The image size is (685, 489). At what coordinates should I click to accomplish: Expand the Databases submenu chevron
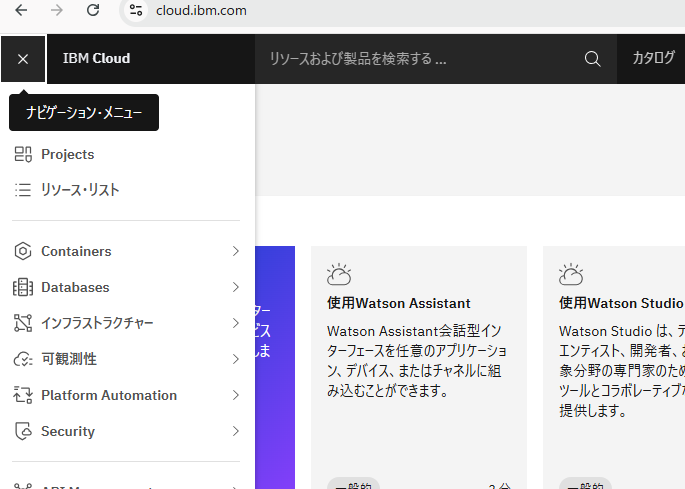tap(235, 288)
